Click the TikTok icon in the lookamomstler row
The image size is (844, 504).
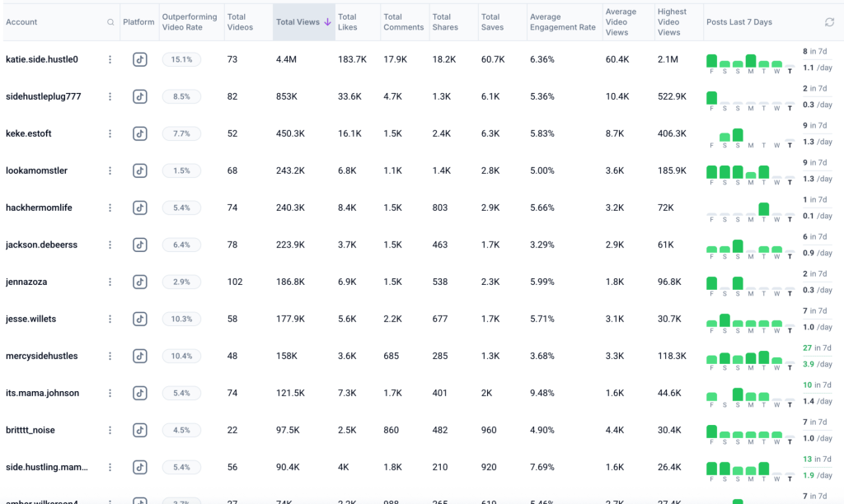pos(140,170)
